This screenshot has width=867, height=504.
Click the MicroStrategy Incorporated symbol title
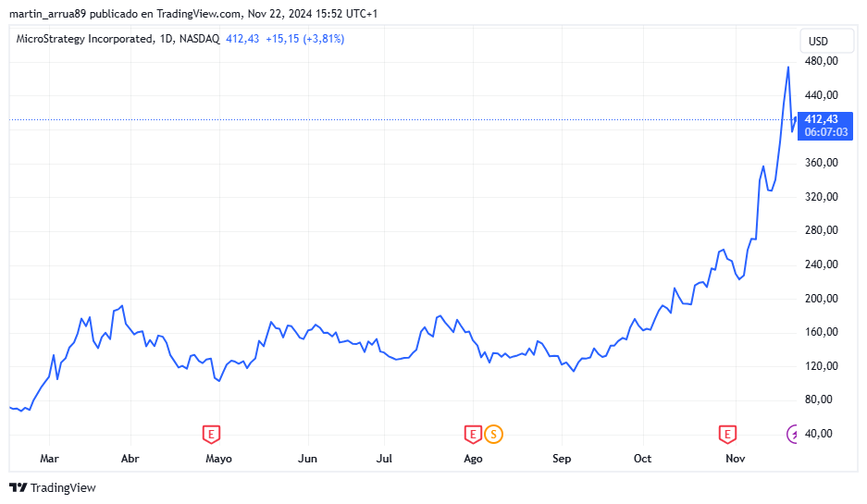tap(85, 39)
